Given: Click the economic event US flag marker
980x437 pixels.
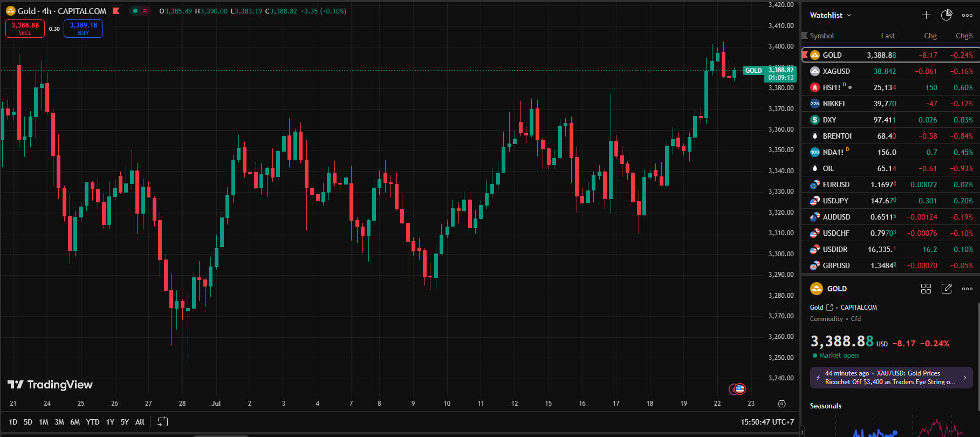Looking at the screenshot, I should [740, 388].
